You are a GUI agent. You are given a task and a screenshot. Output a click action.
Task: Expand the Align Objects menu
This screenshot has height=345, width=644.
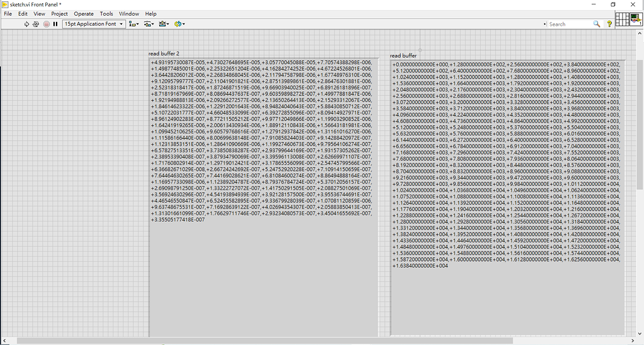(133, 24)
